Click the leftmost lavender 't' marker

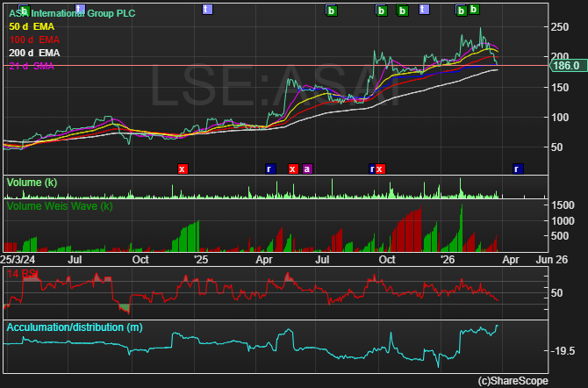(x=80, y=10)
